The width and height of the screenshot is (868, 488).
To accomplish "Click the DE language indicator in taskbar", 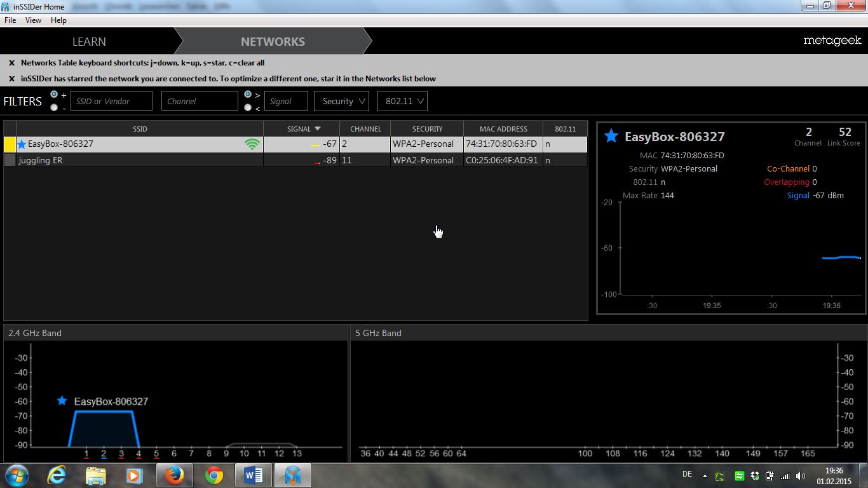I will pos(687,474).
